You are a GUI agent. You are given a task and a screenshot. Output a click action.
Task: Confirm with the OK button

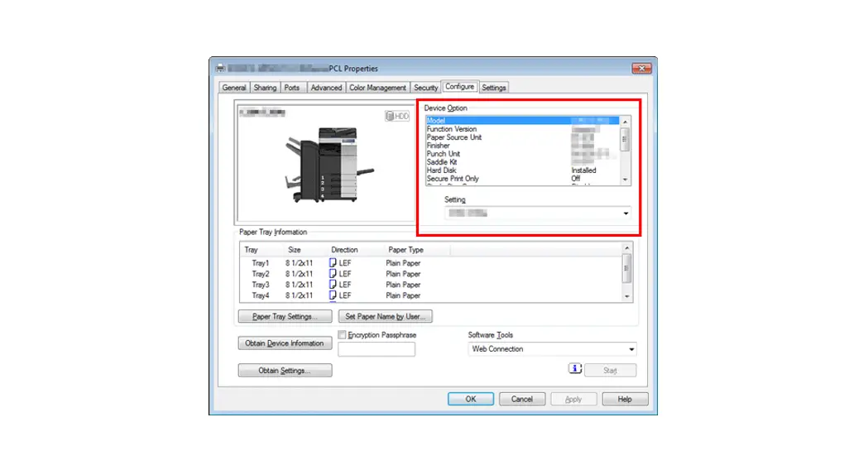point(471,399)
